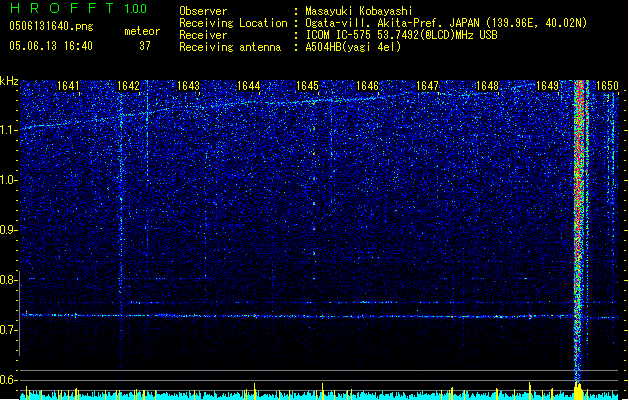Click the 0.7 kHz frequency label

[x=9, y=330]
